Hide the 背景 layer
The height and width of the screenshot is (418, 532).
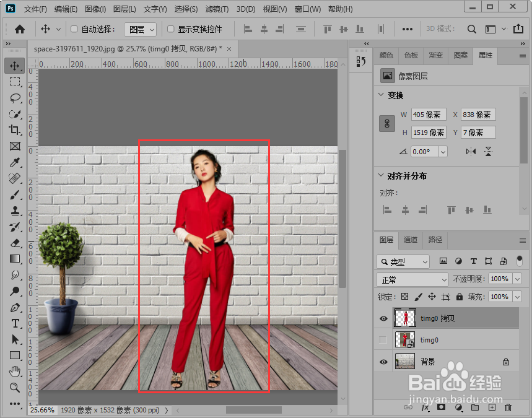point(383,362)
